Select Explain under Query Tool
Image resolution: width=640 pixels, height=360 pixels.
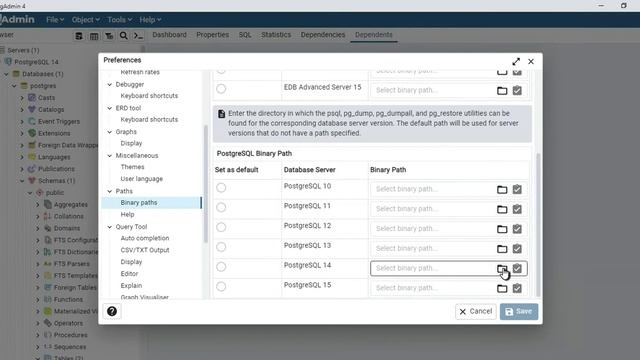pos(131,285)
